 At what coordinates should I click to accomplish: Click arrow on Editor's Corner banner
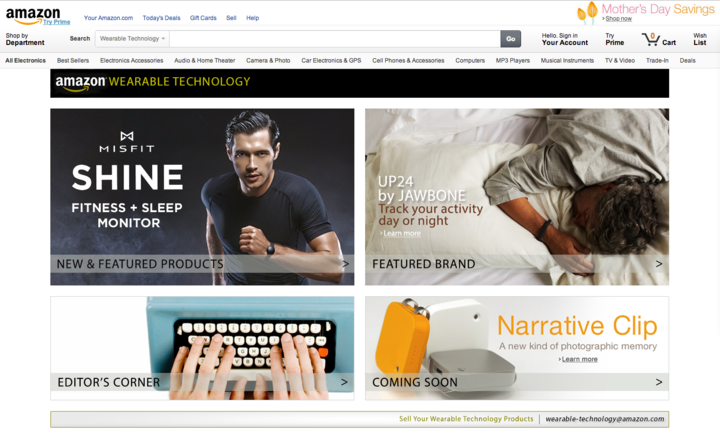tap(345, 382)
